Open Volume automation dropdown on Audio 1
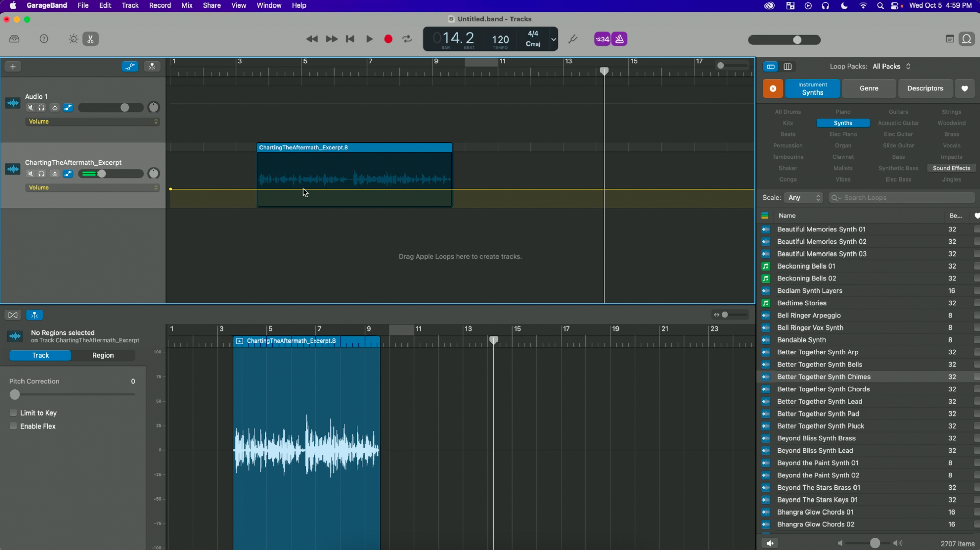 pyautogui.click(x=92, y=121)
